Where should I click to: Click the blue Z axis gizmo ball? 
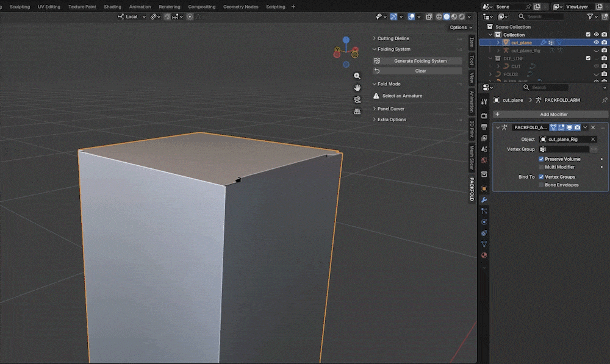pyautogui.click(x=346, y=40)
